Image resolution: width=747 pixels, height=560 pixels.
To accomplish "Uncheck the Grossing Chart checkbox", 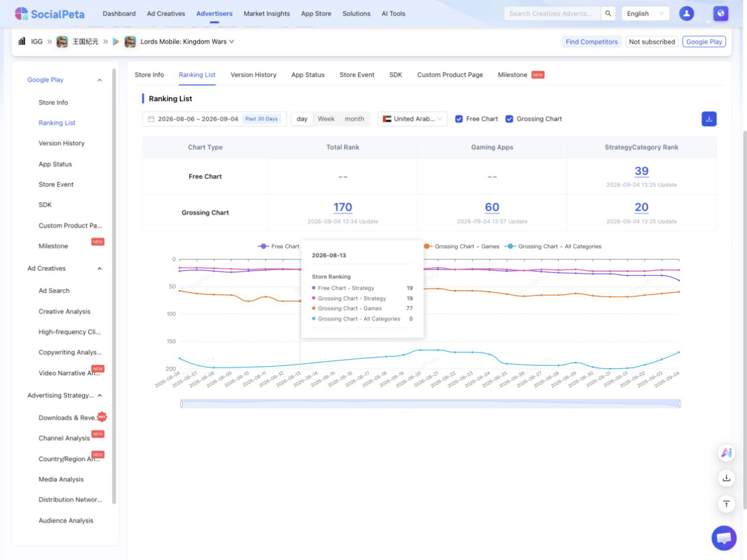I will [x=509, y=119].
